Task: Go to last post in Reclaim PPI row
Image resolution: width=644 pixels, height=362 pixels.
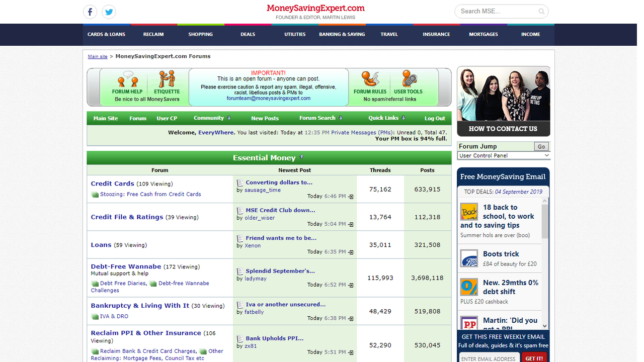Action: (x=351, y=352)
